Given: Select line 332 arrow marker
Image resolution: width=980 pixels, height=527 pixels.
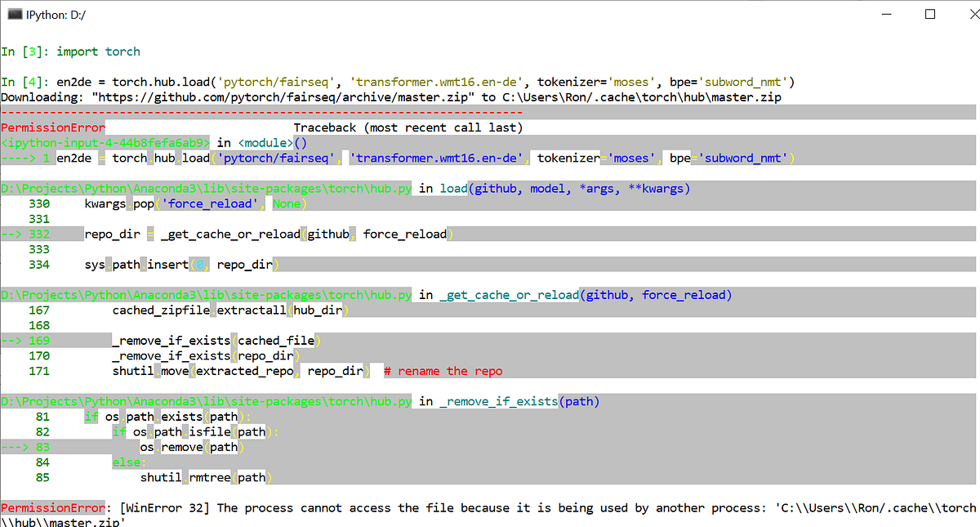Looking at the screenshot, I should pyautogui.click(x=23, y=234).
